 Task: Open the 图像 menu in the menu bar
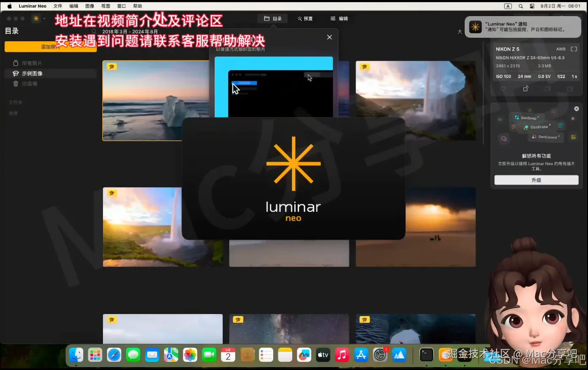pos(90,5)
